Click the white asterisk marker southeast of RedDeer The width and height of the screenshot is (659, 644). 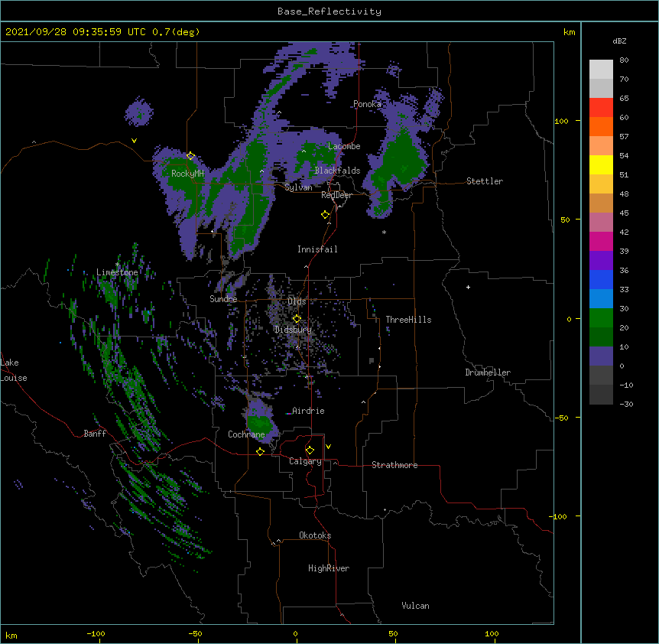(384, 232)
